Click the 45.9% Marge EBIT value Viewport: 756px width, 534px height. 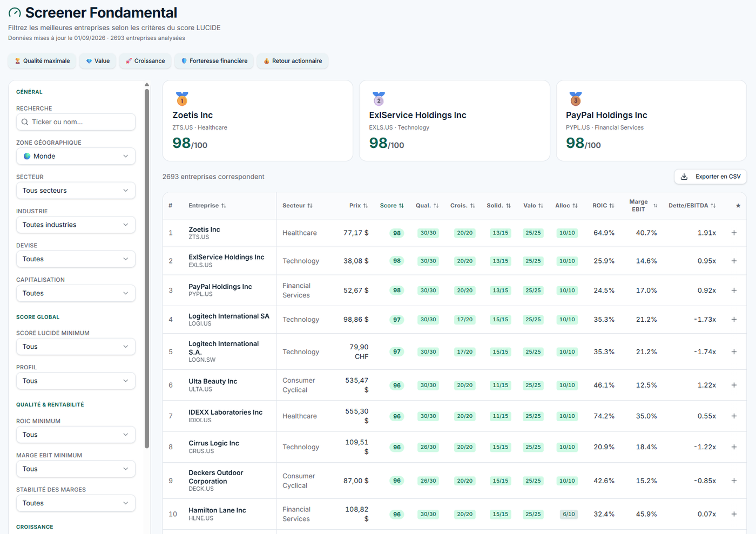point(646,514)
